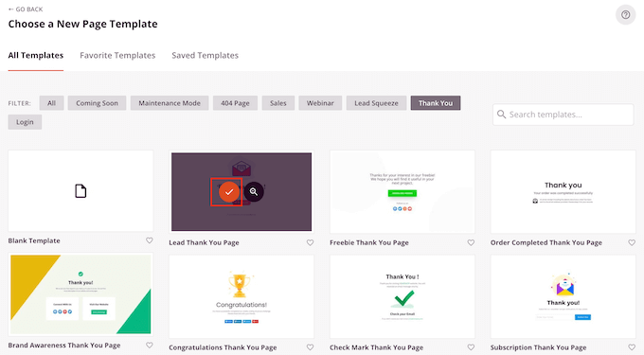Open the Saved Templates tab
This screenshot has width=644, height=355.
[x=205, y=56]
